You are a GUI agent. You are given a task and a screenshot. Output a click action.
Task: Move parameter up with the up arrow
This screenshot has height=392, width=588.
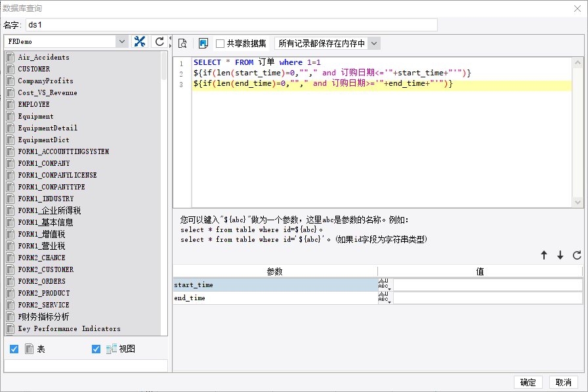point(544,255)
